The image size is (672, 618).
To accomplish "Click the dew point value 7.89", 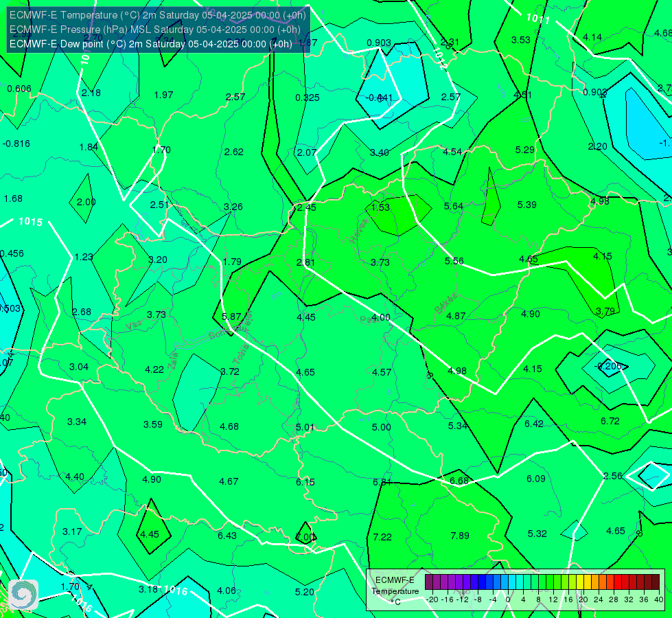I will tap(460, 536).
